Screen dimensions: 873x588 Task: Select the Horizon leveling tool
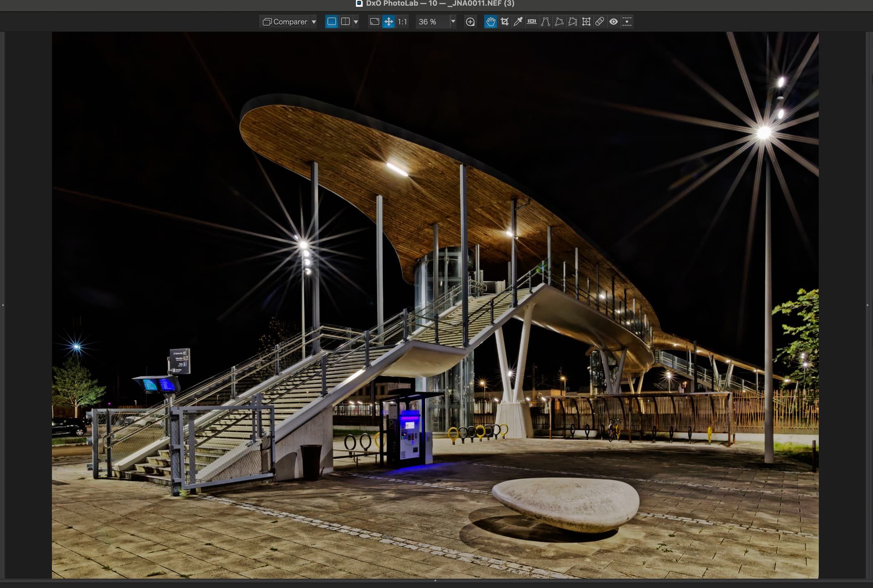pyautogui.click(x=532, y=22)
